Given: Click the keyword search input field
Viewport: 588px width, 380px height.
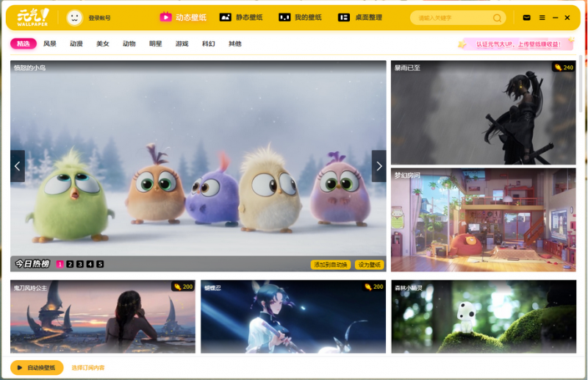Looking at the screenshot, I should [453, 18].
